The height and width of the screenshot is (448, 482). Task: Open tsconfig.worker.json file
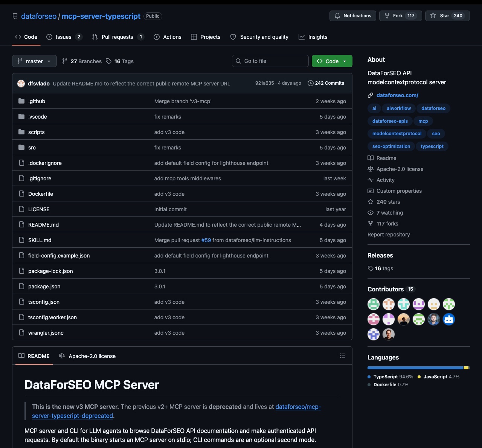52,317
